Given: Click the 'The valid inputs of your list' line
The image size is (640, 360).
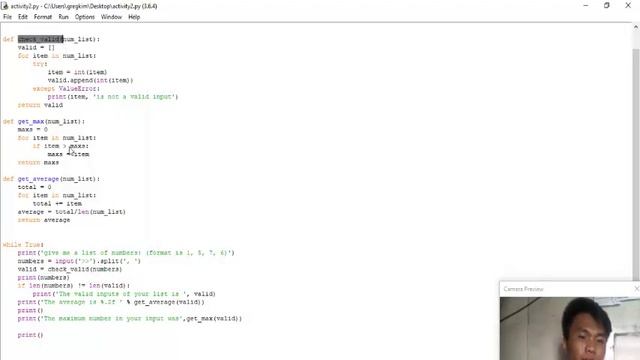Looking at the screenshot, I should (124, 294).
